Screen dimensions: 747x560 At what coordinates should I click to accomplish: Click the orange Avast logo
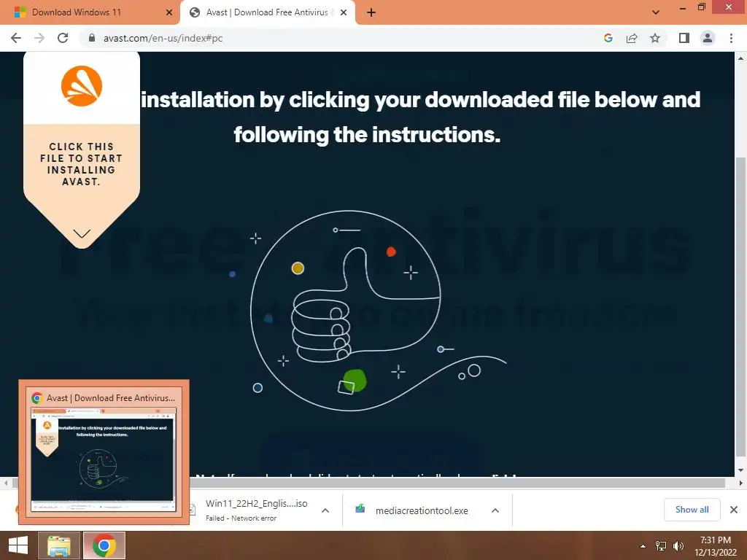(x=82, y=86)
